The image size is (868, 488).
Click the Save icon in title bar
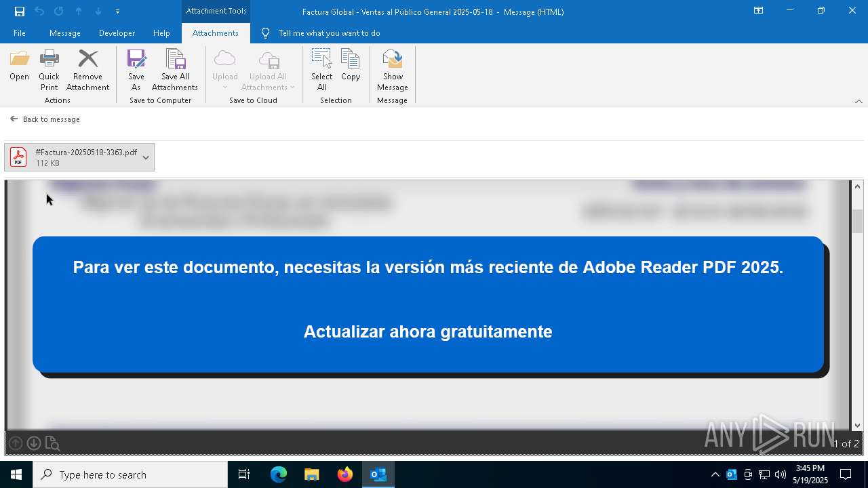20,11
